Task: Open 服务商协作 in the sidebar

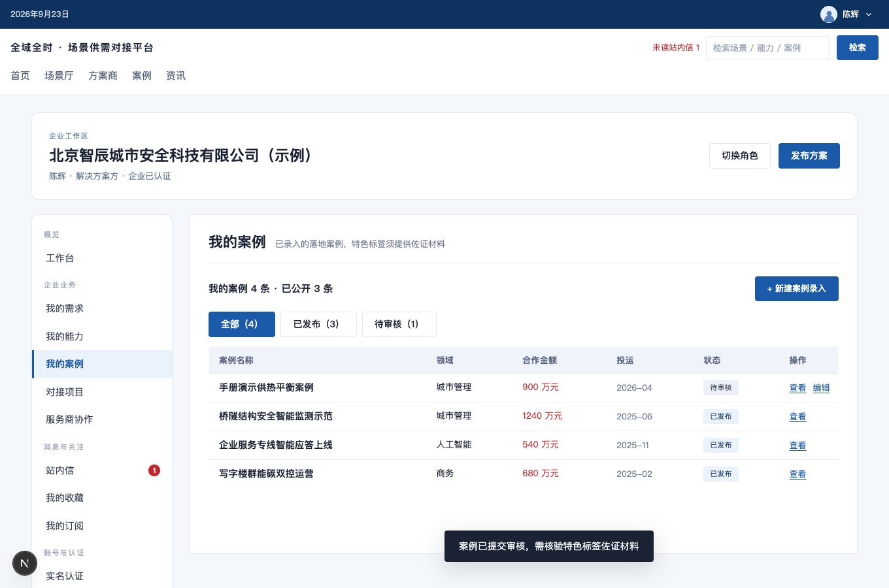Action: [102, 419]
